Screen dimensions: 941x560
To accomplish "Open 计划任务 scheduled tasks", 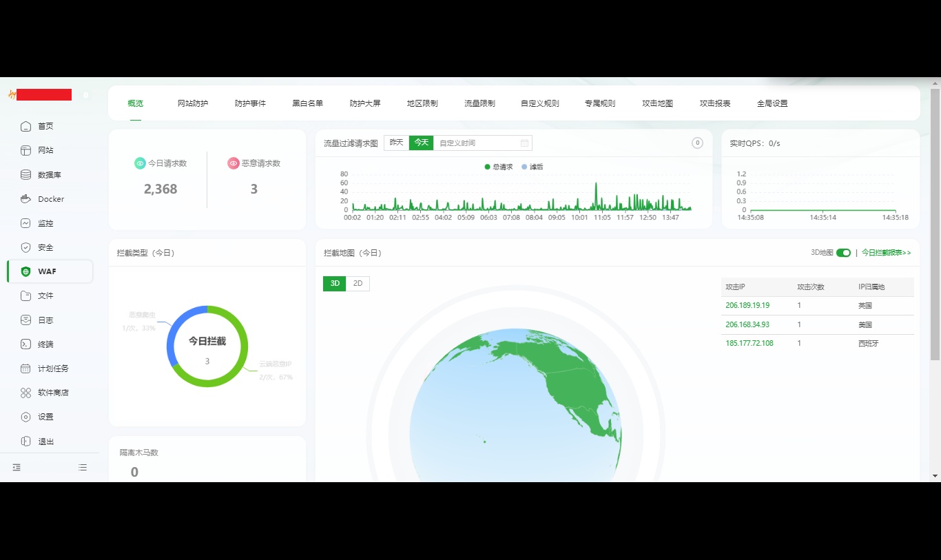I will [x=53, y=369].
